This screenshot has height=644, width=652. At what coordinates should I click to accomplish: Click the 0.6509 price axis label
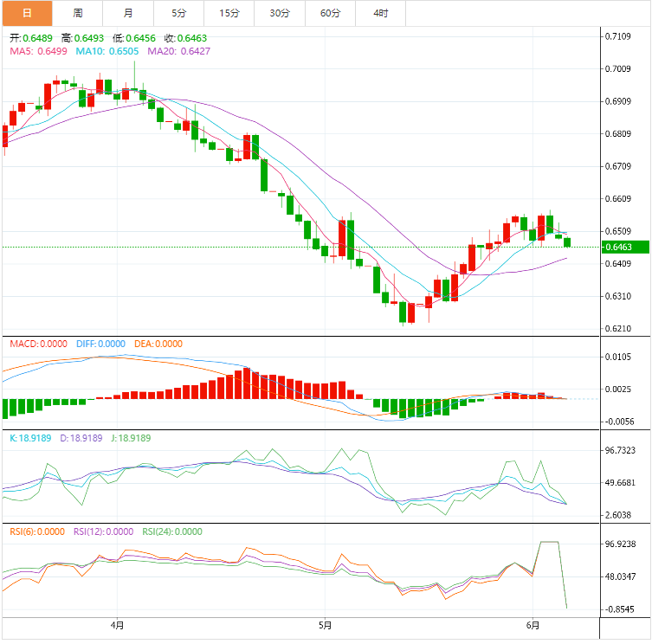coord(618,231)
